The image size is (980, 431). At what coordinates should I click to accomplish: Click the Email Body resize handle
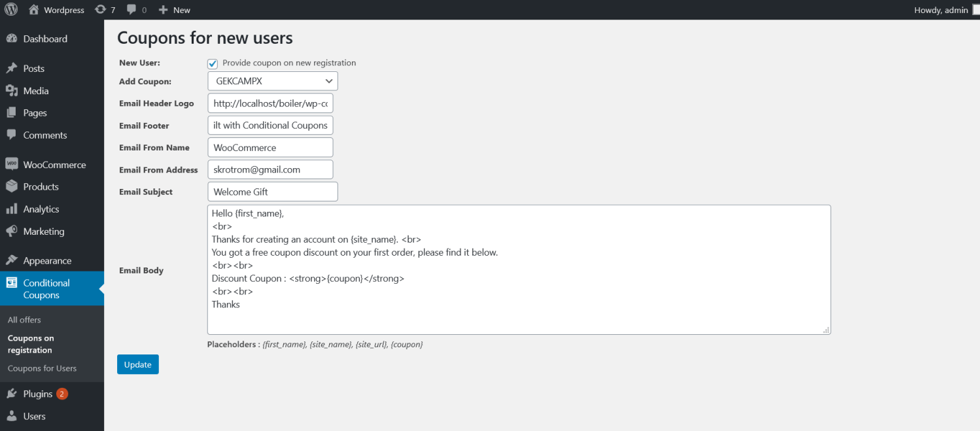826,330
